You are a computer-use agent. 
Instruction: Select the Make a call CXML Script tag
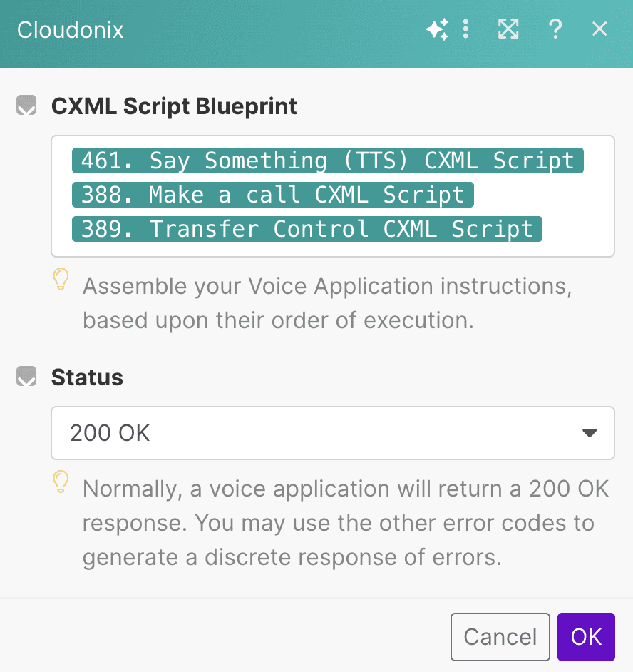(x=272, y=195)
